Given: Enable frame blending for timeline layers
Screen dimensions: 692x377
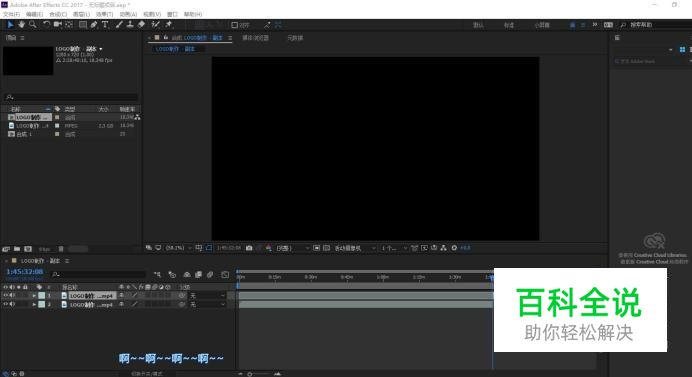Looking at the screenshot, I should pos(199,275).
